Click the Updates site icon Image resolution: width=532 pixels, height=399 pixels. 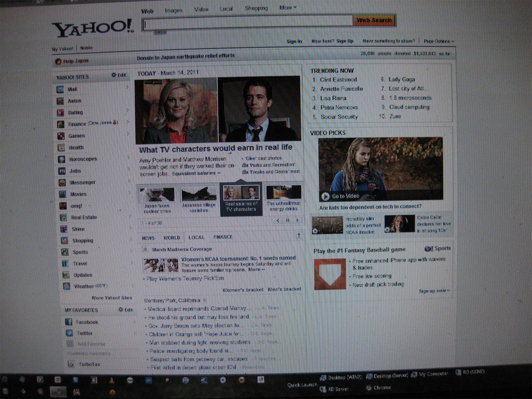pyautogui.click(x=66, y=275)
